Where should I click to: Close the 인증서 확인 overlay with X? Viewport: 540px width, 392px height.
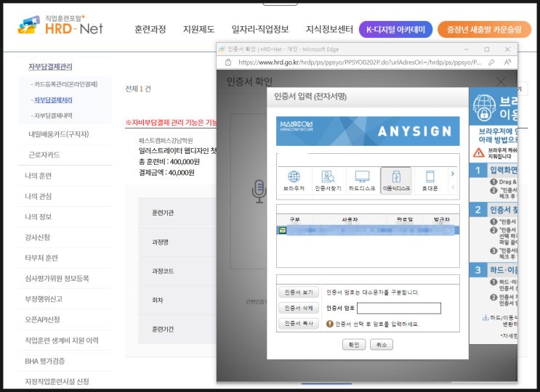click(x=501, y=82)
